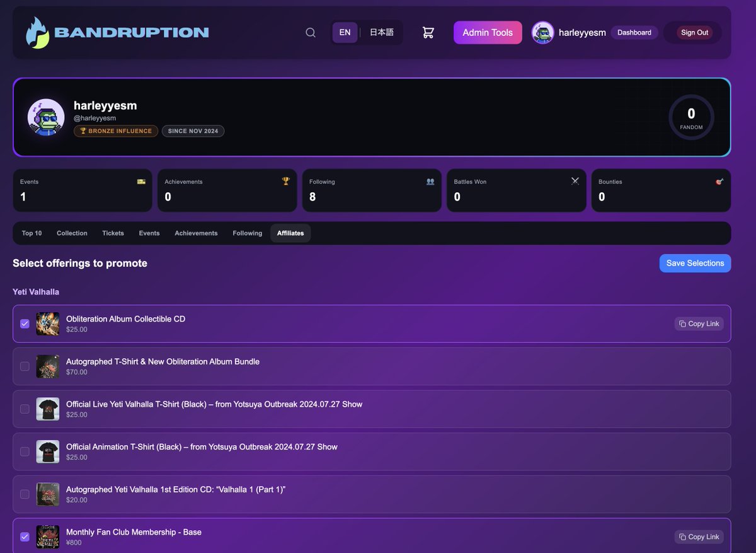The height and width of the screenshot is (553, 756).
Task: Click the large profile avatar picture
Action: [46, 117]
